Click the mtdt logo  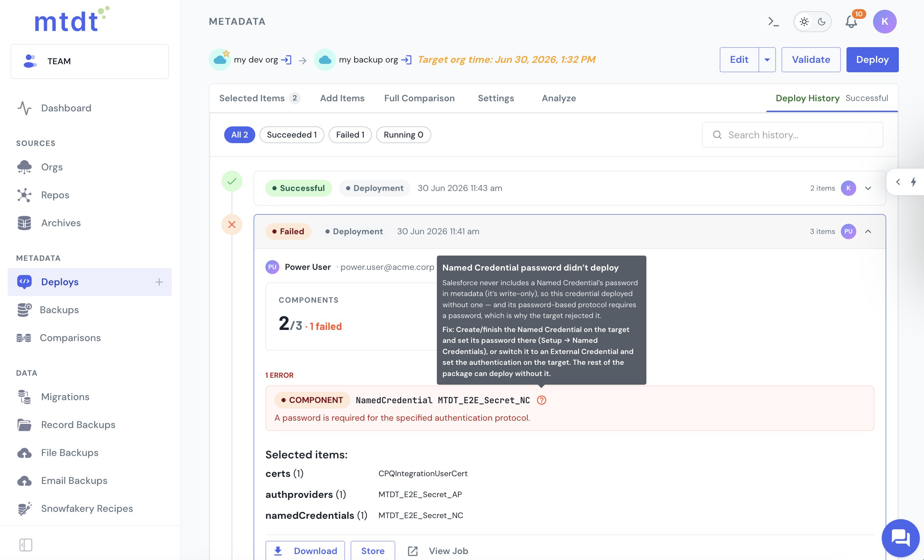[72, 20]
